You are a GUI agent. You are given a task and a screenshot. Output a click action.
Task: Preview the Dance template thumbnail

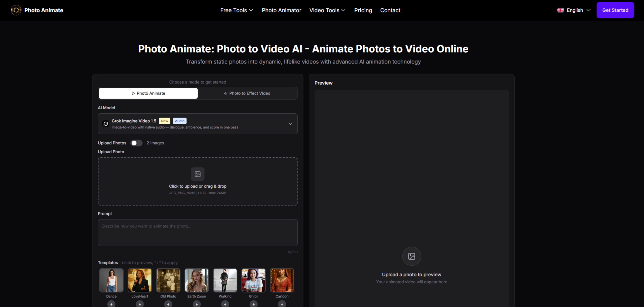point(111,280)
